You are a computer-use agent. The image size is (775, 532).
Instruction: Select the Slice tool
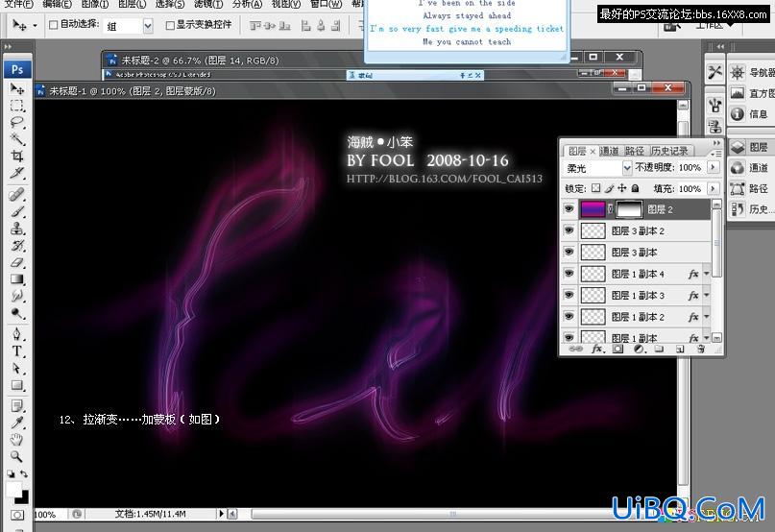click(x=17, y=173)
